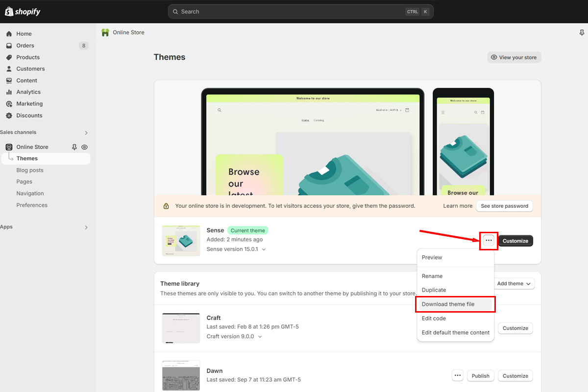This screenshot has width=588, height=392.
Task: Click the Customers person icon
Action: pos(9,69)
